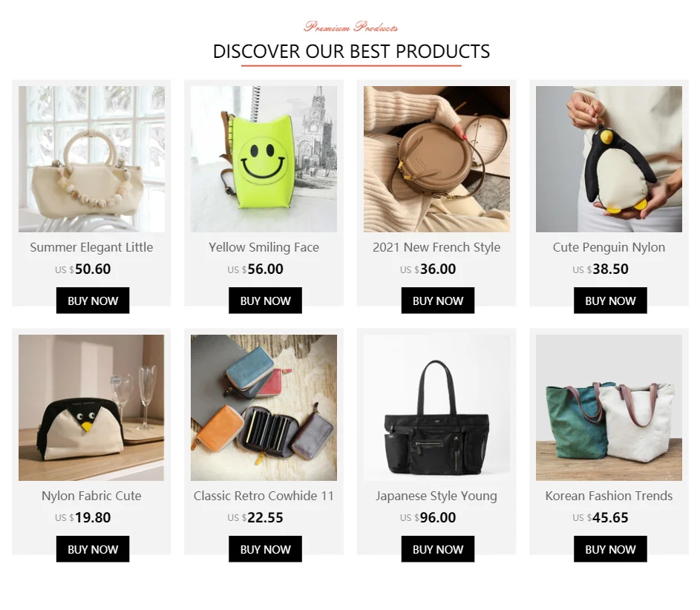Click BUY NOW under Yellow Smiling Face
The width and height of the screenshot is (700, 610).
pyautogui.click(x=265, y=301)
